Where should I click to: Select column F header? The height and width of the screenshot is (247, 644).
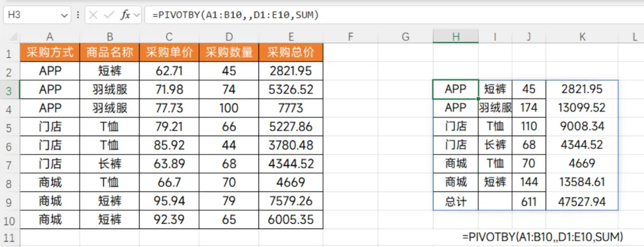(x=351, y=37)
